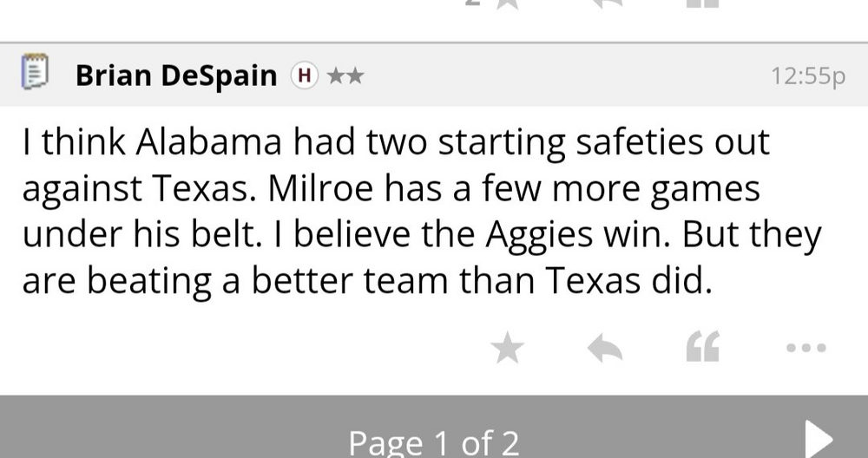Click the H badge next to username
The width and height of the screenshot is (868, 458).
coord(303,75)
